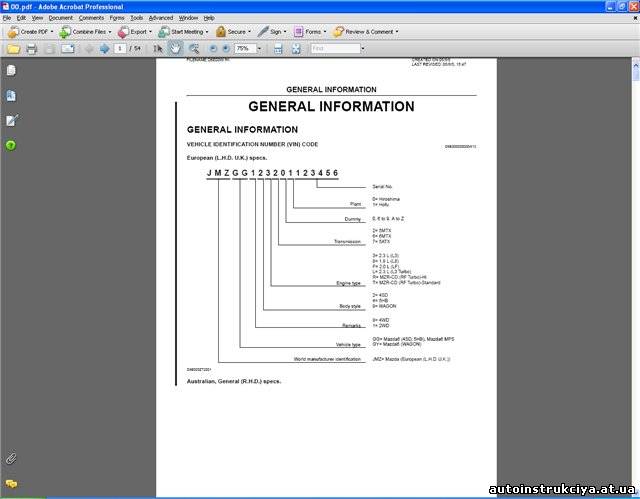Go to next page blue arrow
Image resolution: width=640 pixels, height=499 pixels.
[104, 49]
